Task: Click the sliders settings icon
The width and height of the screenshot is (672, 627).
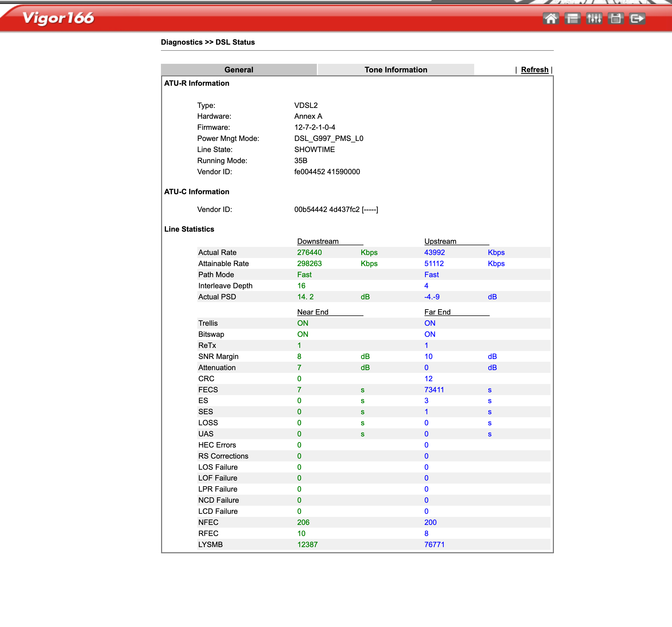Action: click(594, 18)
